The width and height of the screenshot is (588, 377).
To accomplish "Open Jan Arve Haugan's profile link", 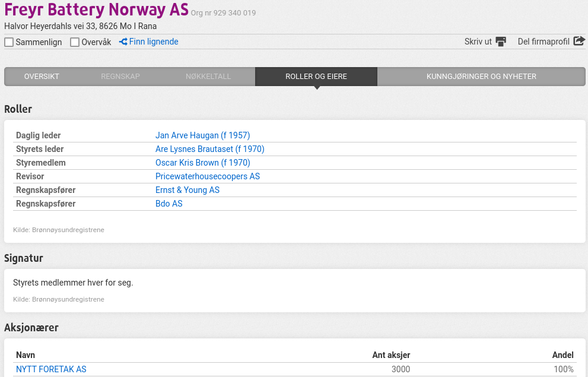I will tap(202, 135).
